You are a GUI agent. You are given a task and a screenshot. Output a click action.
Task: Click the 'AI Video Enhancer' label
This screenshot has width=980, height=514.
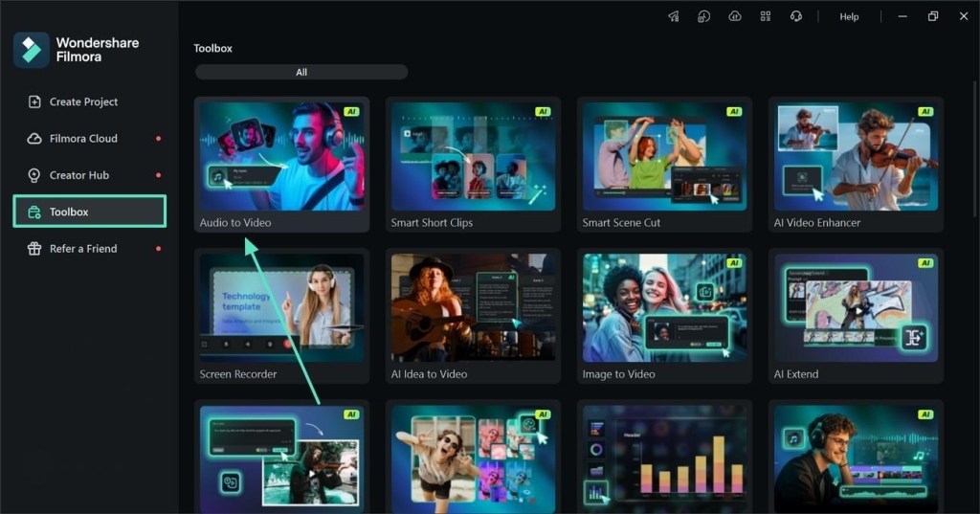(x=817, y=223)
